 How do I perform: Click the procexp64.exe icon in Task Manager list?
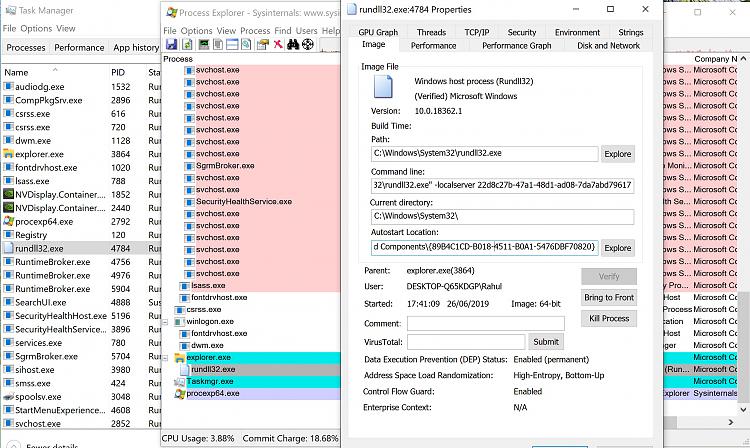8,221
